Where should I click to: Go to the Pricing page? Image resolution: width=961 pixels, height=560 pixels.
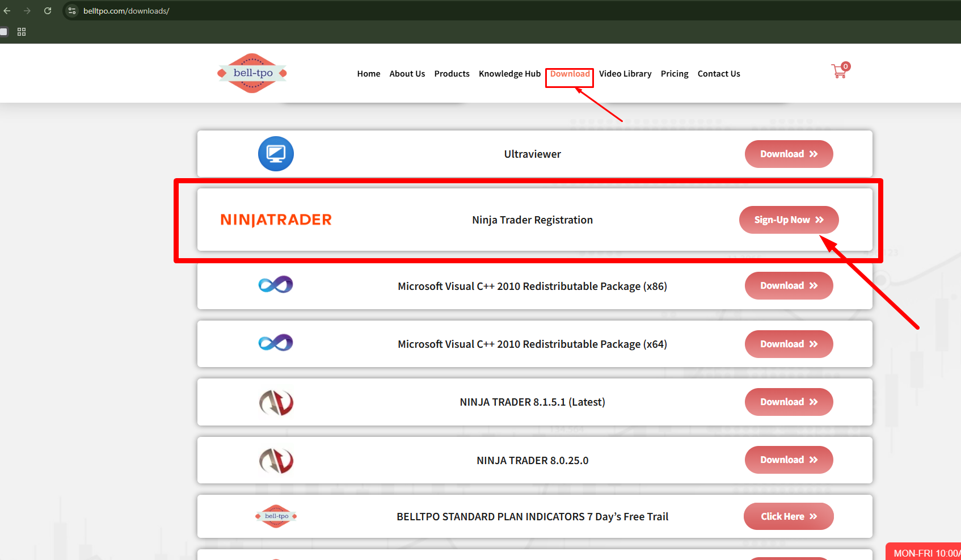click(674, 74)
